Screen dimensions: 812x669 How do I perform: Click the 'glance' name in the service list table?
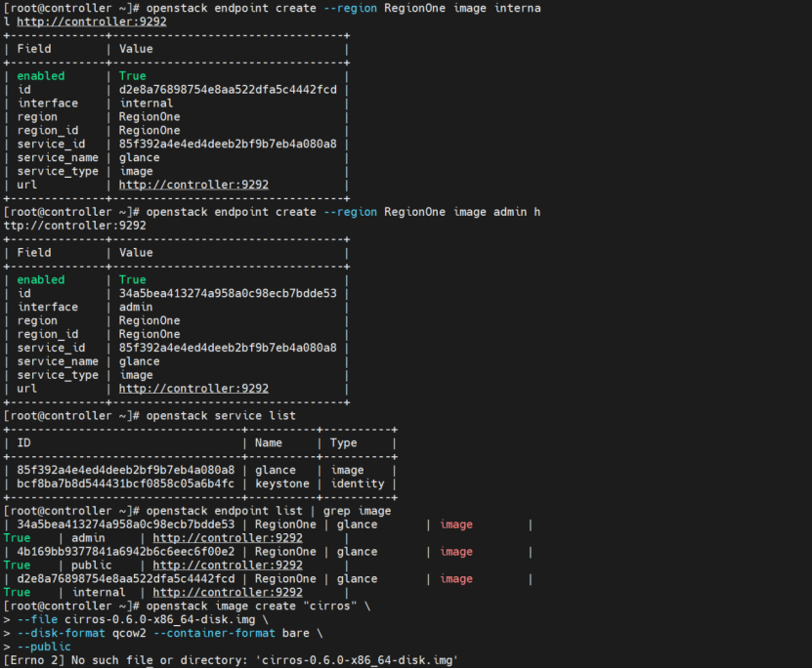pos(276,471)
